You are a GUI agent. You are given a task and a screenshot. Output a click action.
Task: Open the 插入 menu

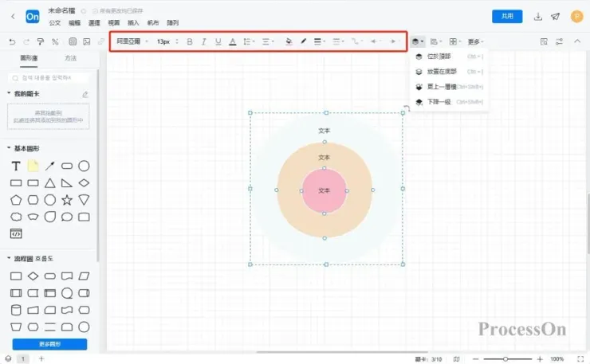pyautogui.click(x=133, y=23)
